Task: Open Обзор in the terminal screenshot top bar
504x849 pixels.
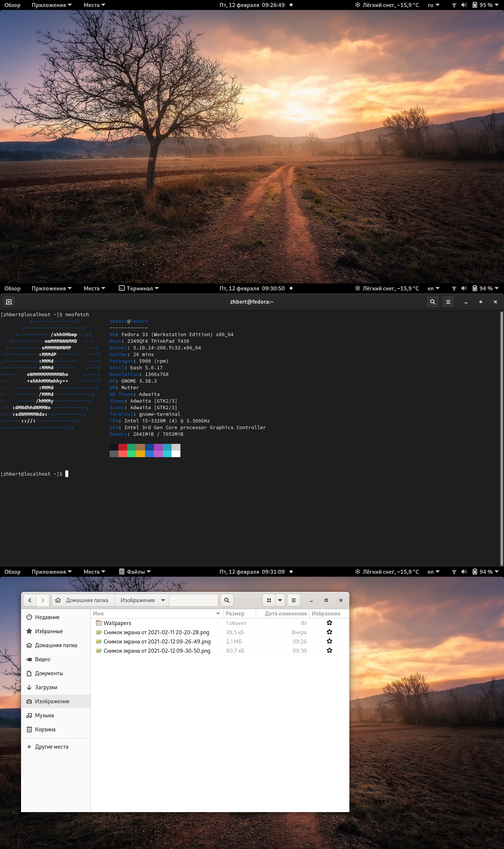Action: [x=13, y=289]
